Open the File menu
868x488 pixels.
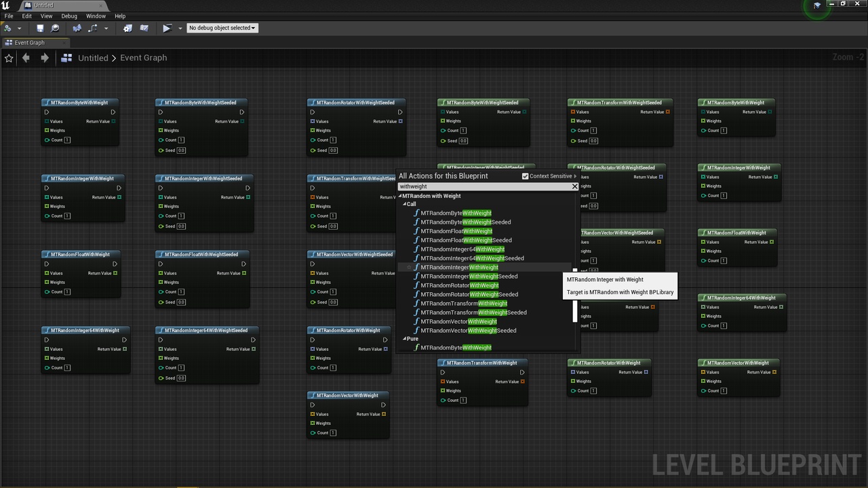(x=9, y=16)
